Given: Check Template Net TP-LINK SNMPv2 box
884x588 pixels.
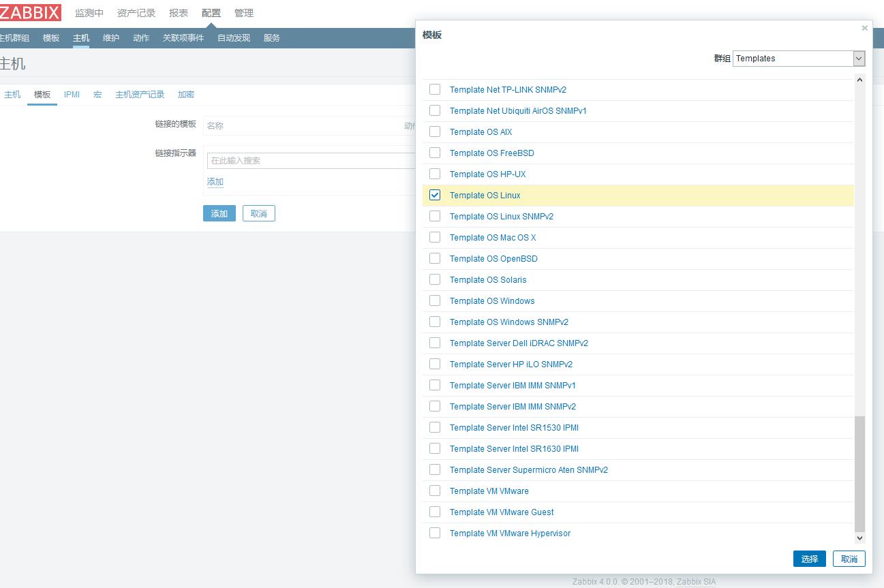Looking at the screenshot, I should pos(435,89).
